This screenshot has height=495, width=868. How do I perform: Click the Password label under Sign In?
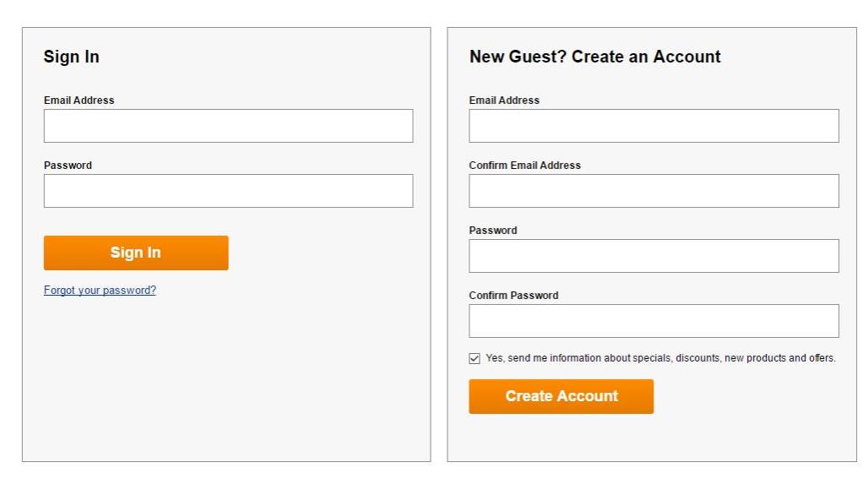pos(68,166)
